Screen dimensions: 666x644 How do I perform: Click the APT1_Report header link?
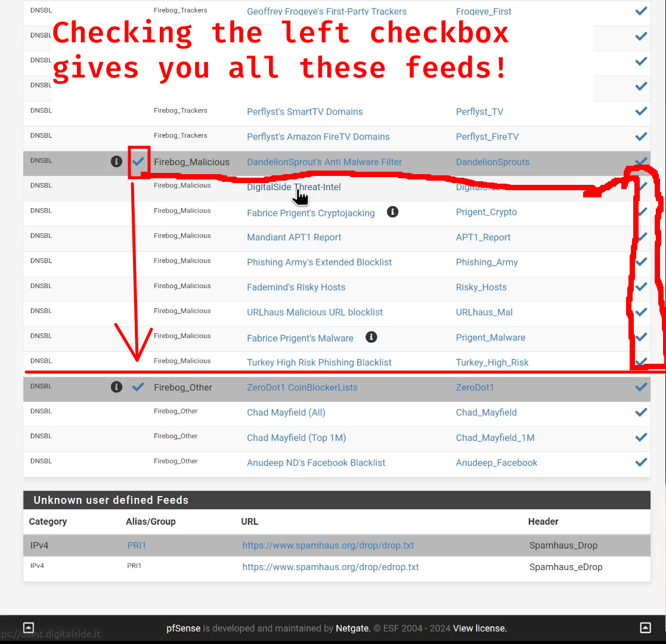coord(483,237)
